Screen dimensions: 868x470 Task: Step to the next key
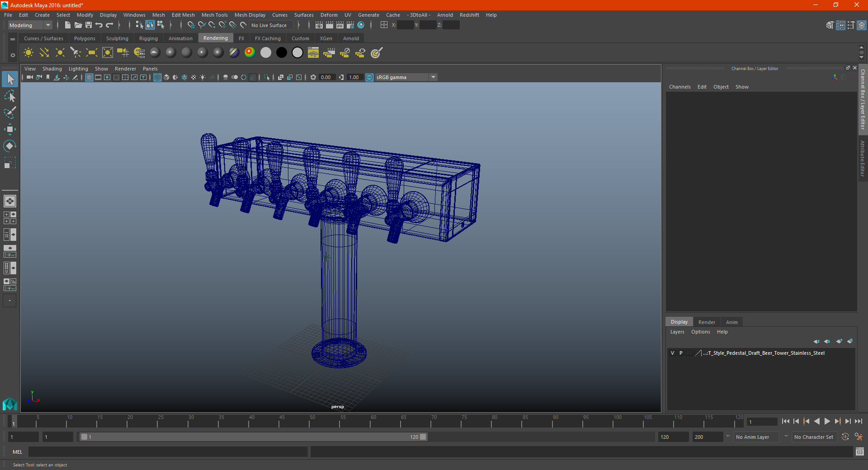(x=837, y=421)
